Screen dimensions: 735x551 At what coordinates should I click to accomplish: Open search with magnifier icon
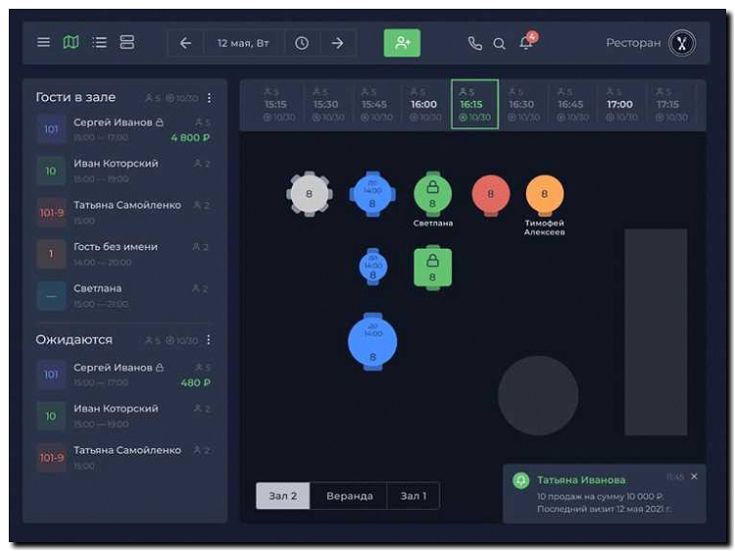point(499,43)
